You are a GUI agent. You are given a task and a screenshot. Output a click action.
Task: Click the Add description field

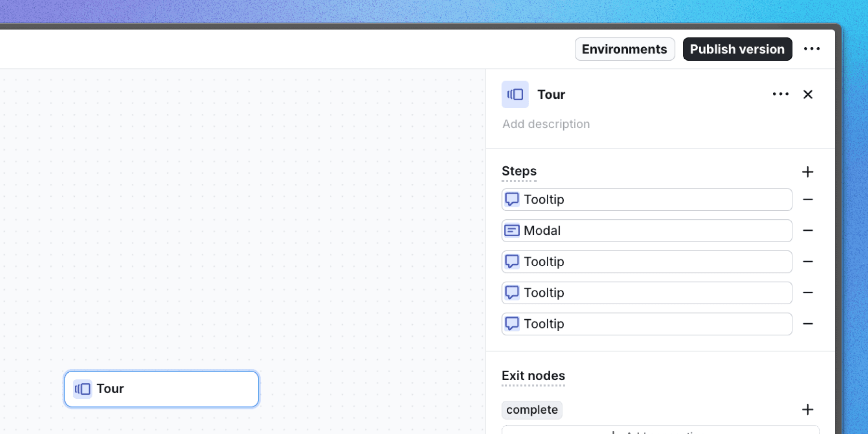click(x=546, y=124)
